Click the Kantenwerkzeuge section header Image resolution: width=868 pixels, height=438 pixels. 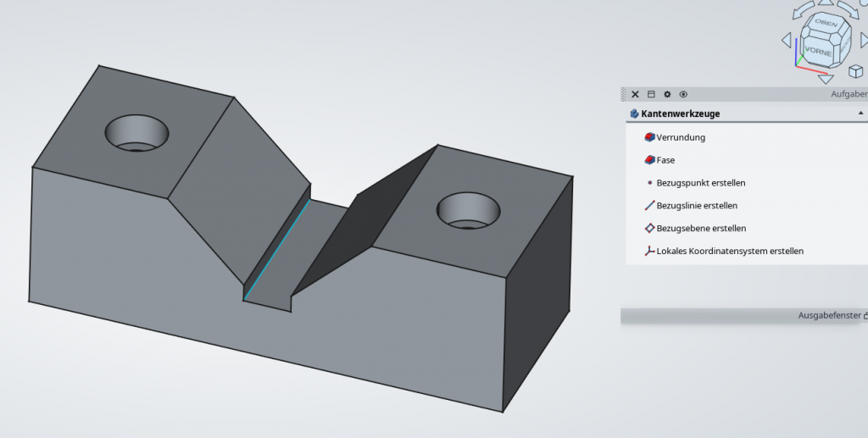[x=681, y=114]
